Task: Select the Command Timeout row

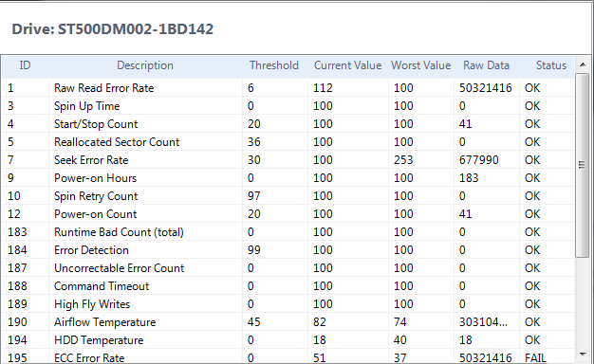Action: [288, 286]
